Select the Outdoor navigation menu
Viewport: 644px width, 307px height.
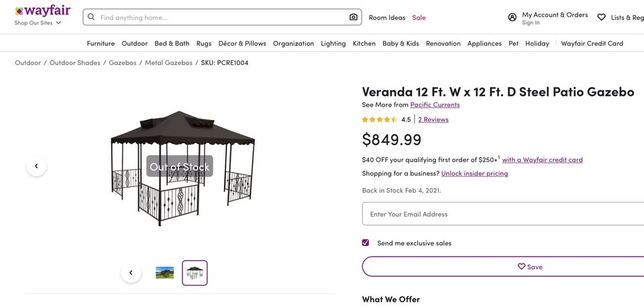coord(134,44)
